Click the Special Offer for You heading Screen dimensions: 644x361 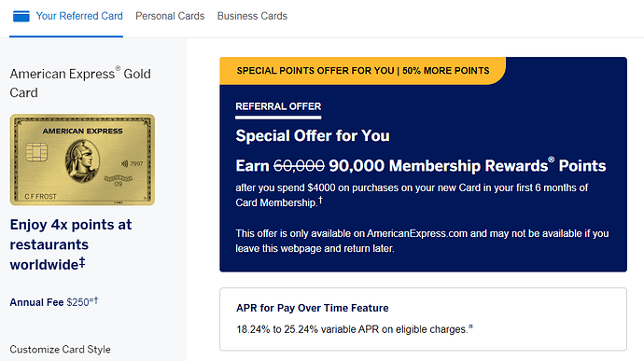(x=313, y=136)
